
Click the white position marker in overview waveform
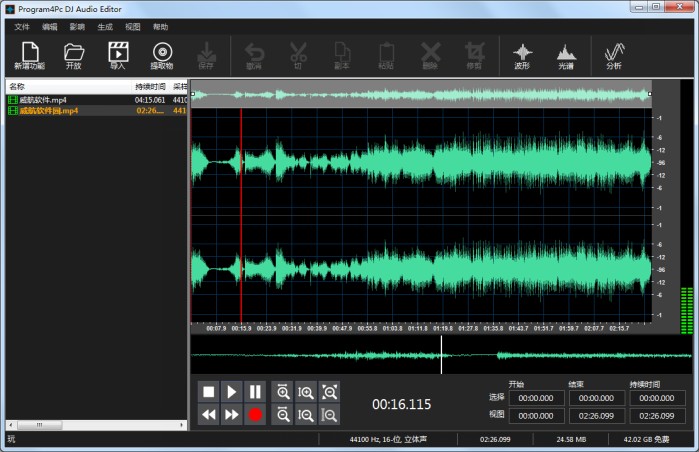point(441,355)
